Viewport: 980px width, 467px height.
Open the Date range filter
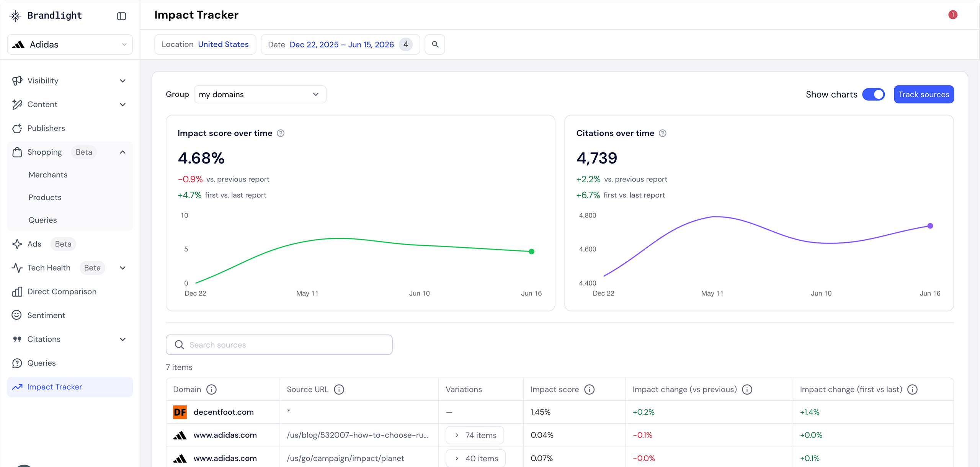[x=340, y=44]
